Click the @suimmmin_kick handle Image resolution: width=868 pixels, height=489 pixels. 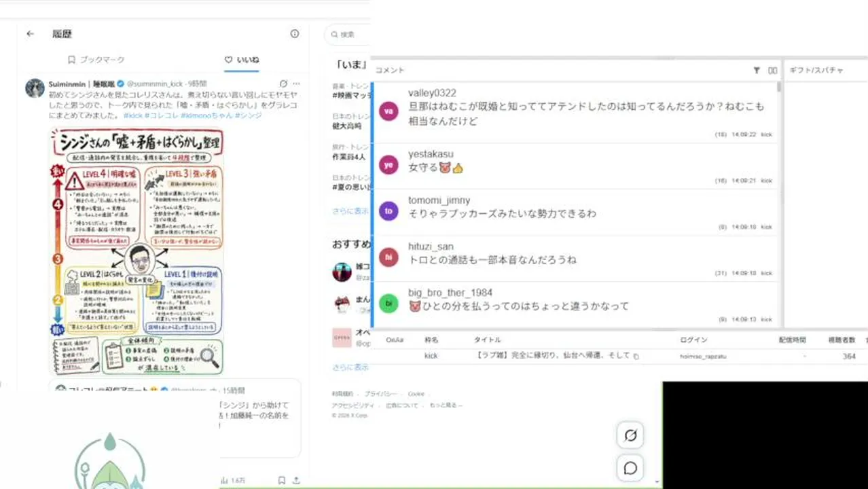coord(155,84)
